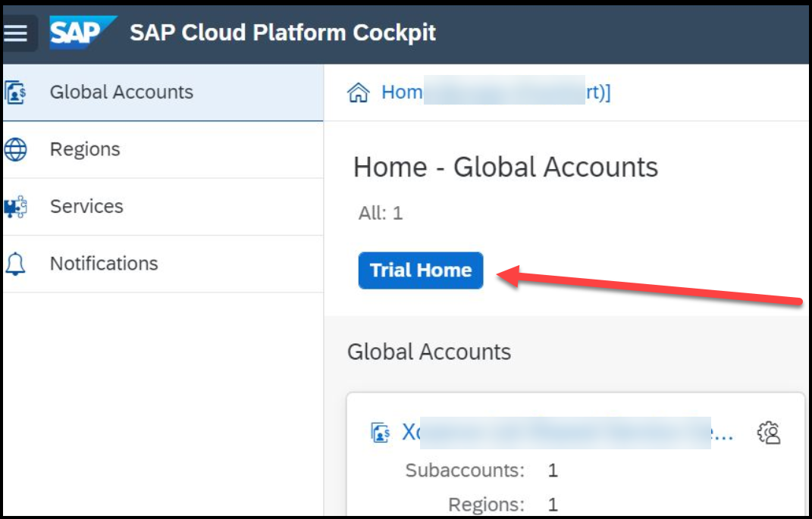Click the All: 1 count text
The height and width of the screenshot is (519, 812).
[381, 213]
